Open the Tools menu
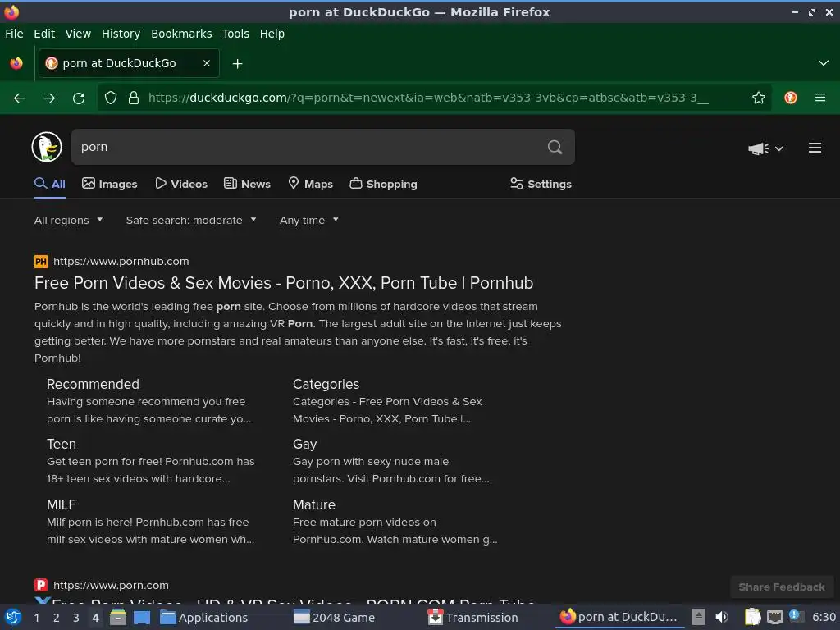This screenshot has width=840, height=630. point(235,34)
